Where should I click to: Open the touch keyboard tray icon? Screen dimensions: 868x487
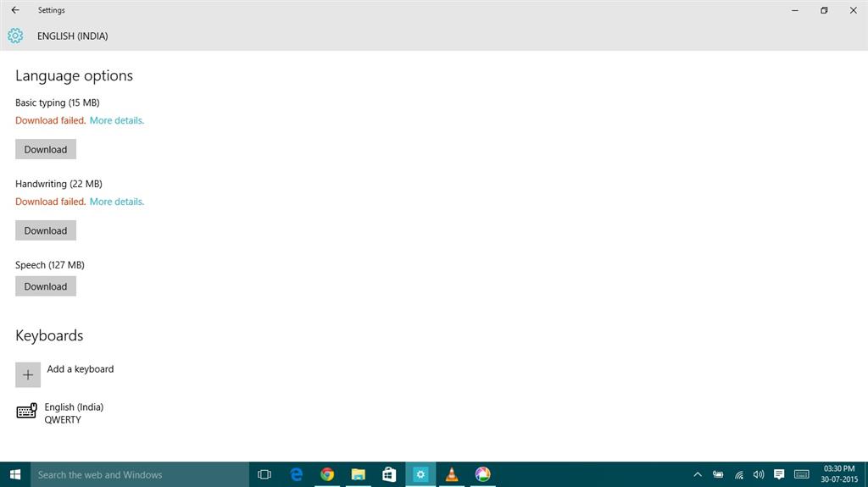coord(802,475)
